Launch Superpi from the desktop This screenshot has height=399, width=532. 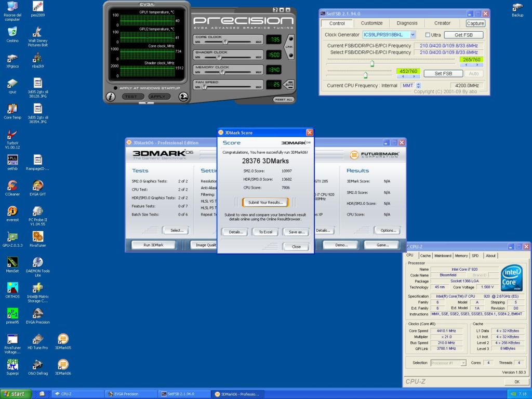click(12, 367)
